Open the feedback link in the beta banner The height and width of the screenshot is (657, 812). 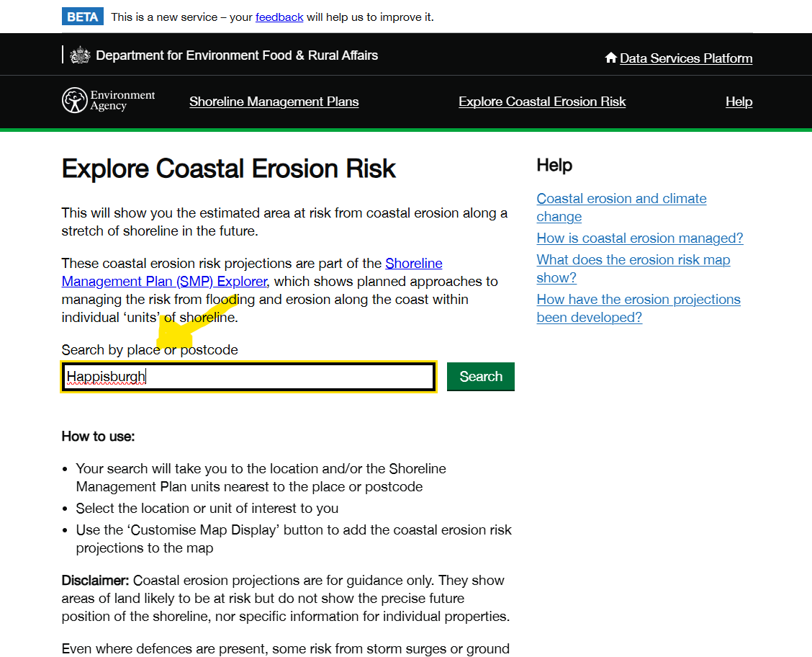click(279, 17)
